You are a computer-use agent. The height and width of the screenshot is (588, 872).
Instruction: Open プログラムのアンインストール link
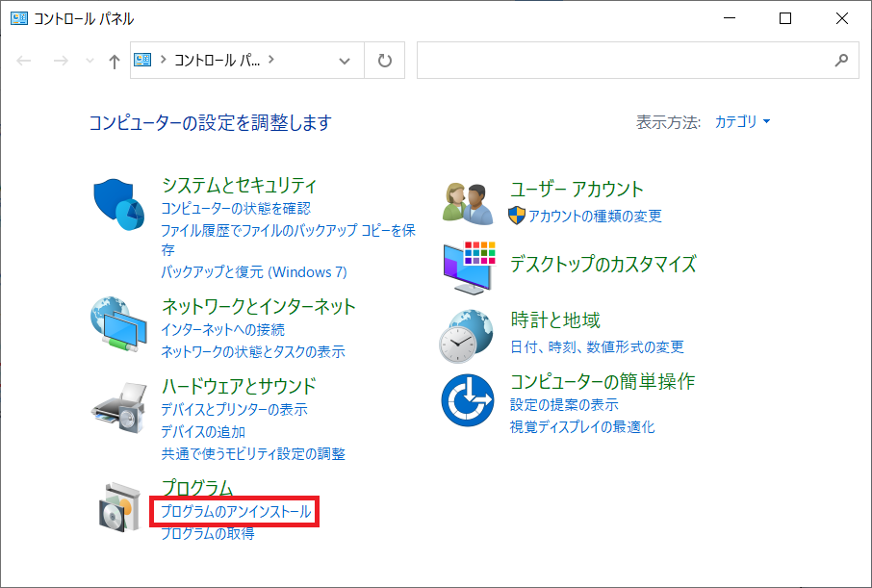point(236,512)
